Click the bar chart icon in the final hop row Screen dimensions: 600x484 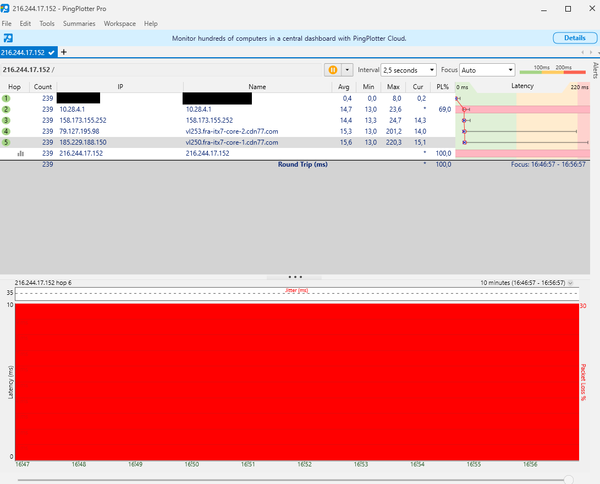pos(6,153)
